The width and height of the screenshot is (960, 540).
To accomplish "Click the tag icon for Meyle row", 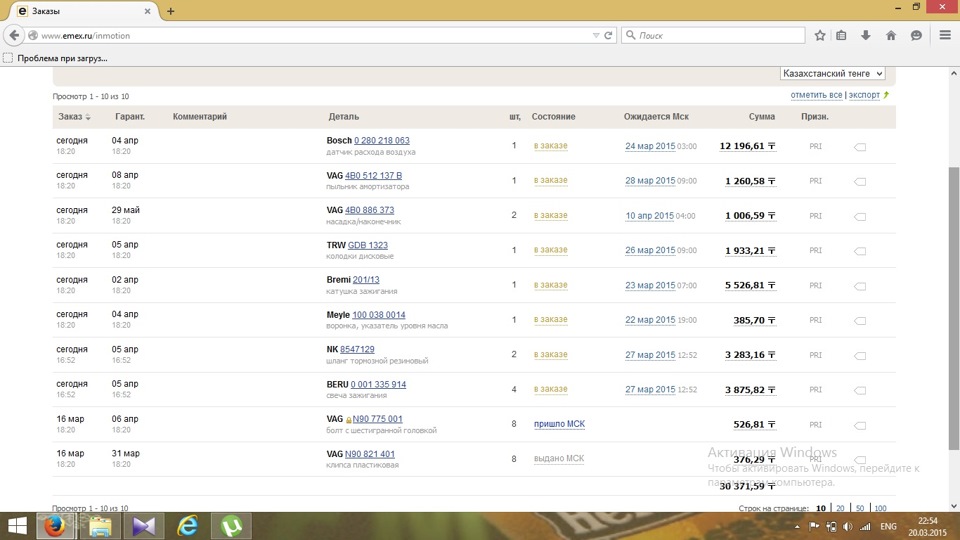I will [x=860, y=321].
